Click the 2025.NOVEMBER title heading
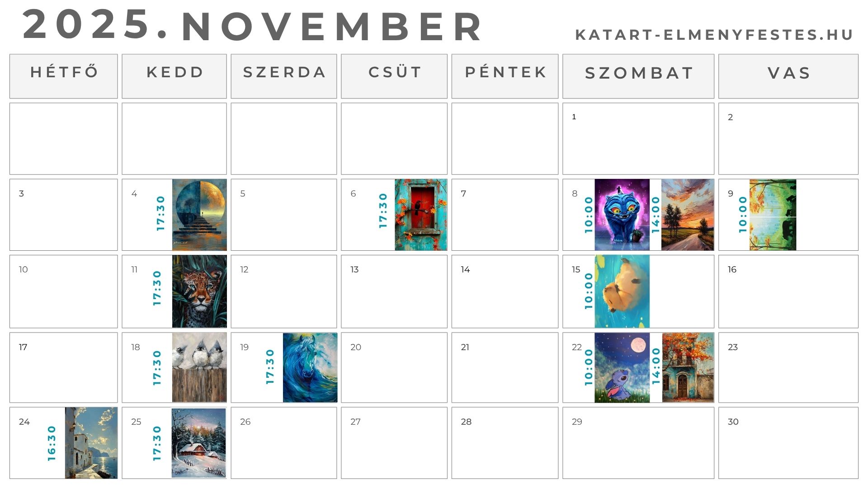The width and height of the screenshot is (868, 488). tap(252, 26)
